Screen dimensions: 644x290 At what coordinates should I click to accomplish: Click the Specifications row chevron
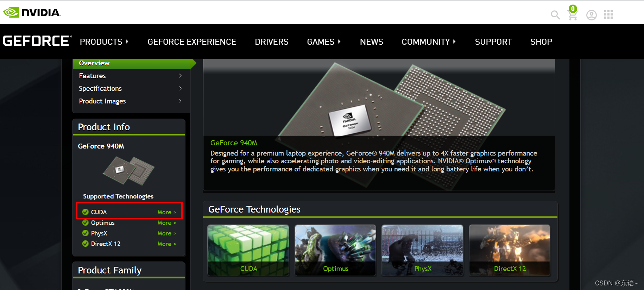click(x=181, y=88)
